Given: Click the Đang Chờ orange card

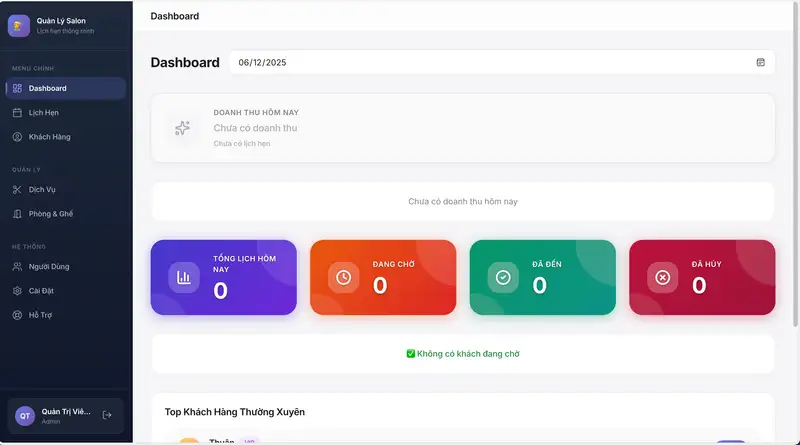Looking at the screenshot, I should coord(383,277).
